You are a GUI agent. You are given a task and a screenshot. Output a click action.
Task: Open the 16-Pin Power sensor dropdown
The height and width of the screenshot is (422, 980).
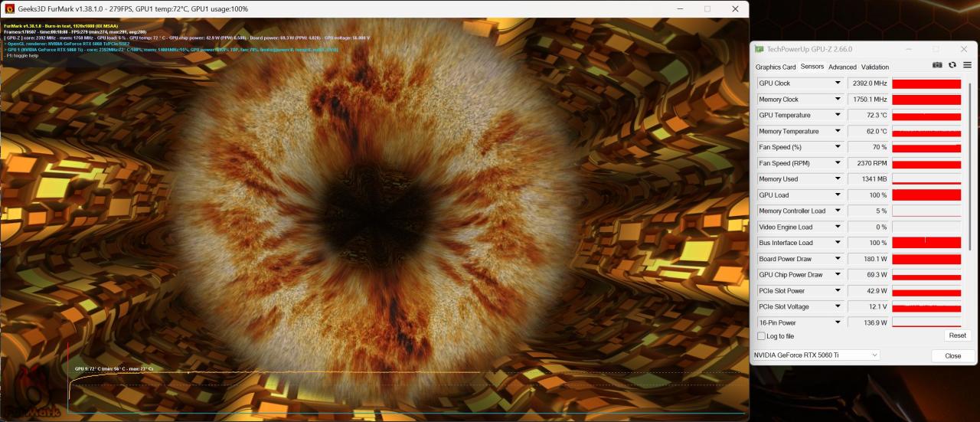click(838, 322)
